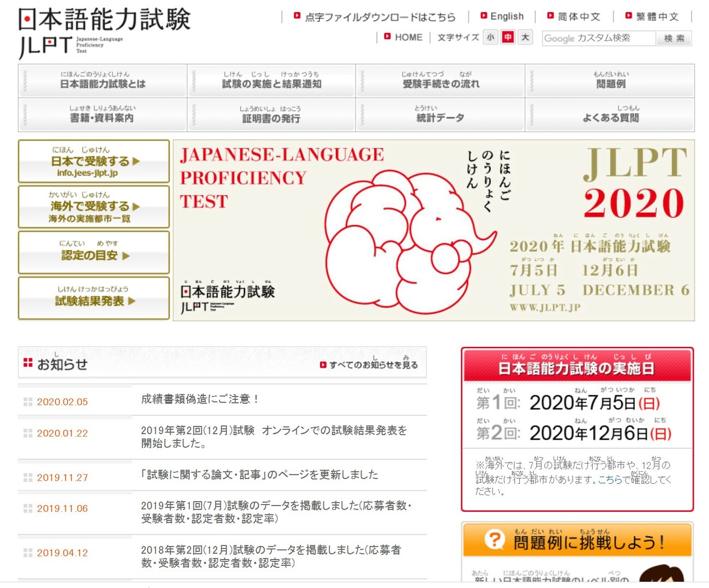This screenshot has width=709, height=588.
Task: Open the 問題例 menu item
Action: point(610,81)
